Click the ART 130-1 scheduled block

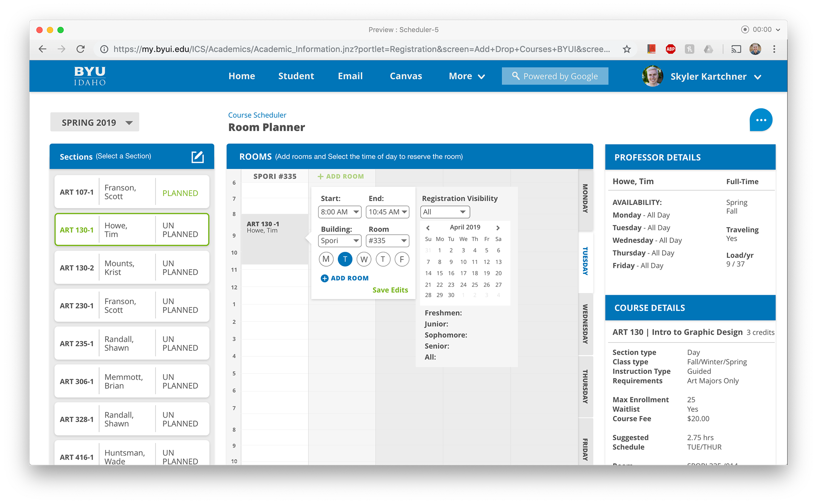click(275, 239)
